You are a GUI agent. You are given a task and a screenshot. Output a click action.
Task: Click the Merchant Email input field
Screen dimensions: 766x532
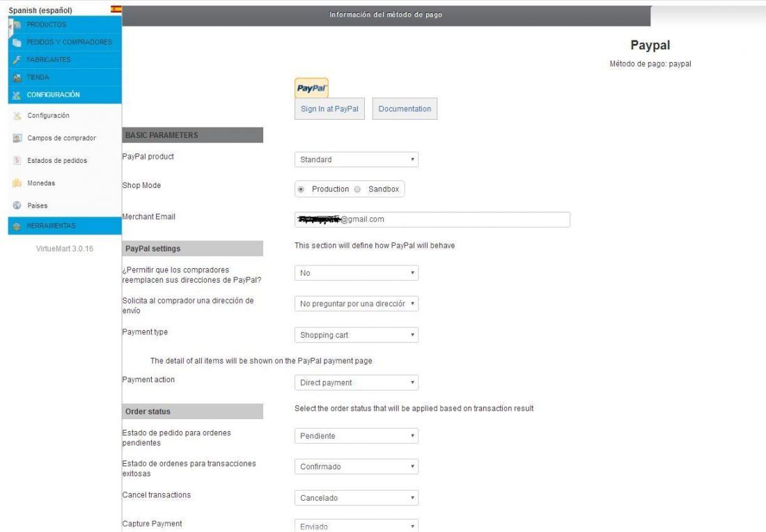(432, 219)
